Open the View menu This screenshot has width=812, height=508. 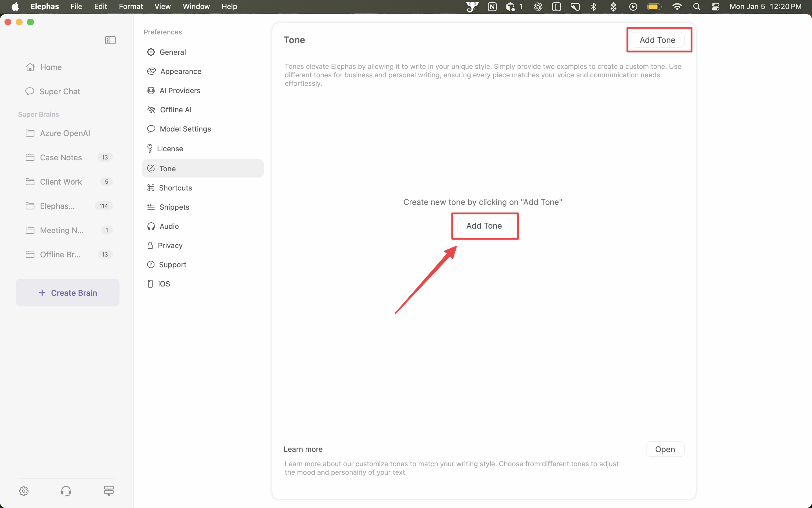coord(162,6)
